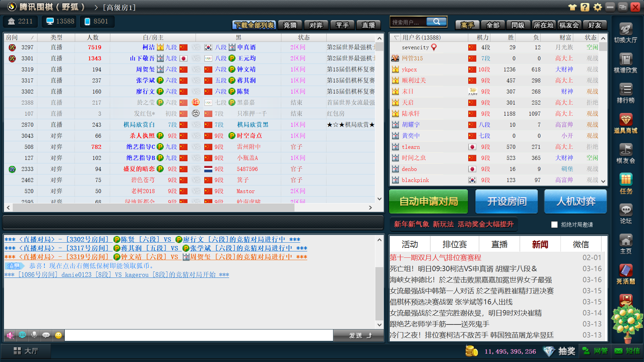The width and height of the screenshot is (644, 362).
Task: Switch to the 新闻 news tab
Action: [x=540, y=244]
